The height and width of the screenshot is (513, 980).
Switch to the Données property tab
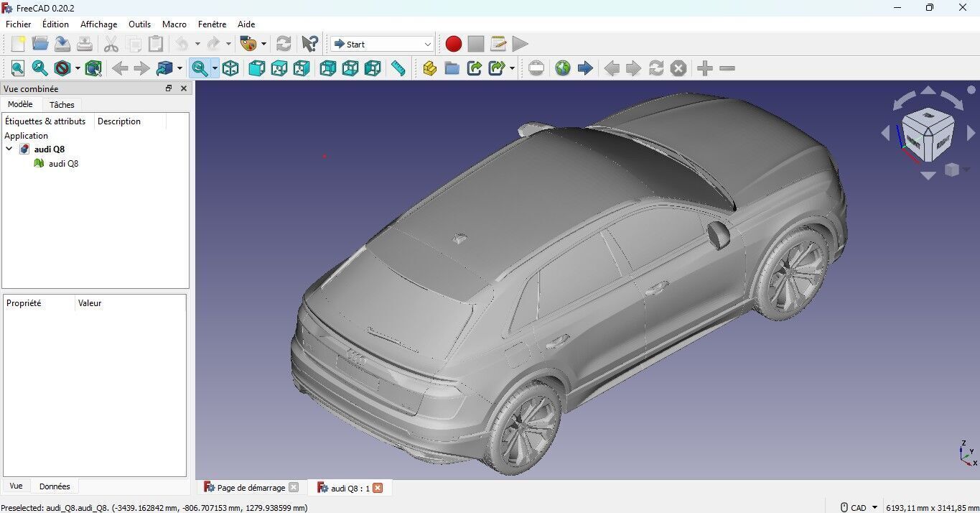[55, 486]
